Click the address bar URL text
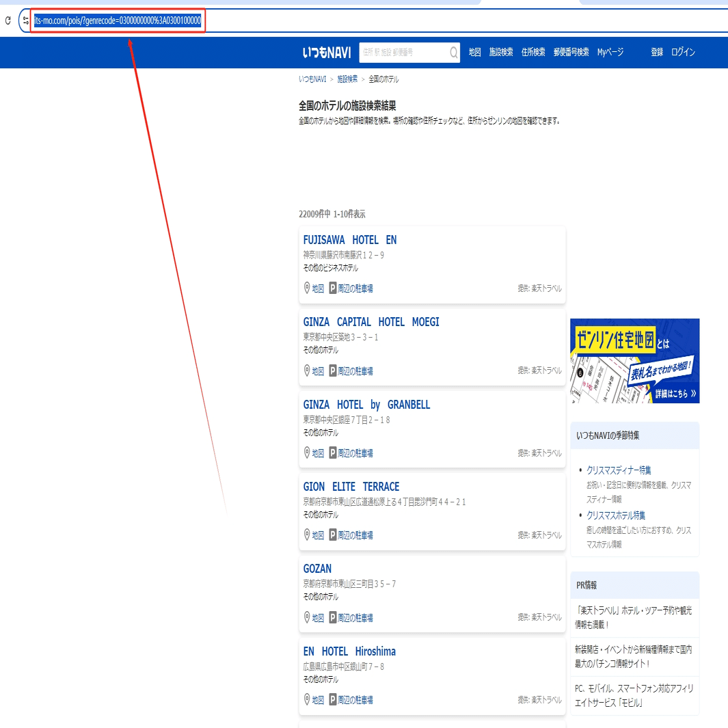Viewport: 728px width, 728px height. 118,21
